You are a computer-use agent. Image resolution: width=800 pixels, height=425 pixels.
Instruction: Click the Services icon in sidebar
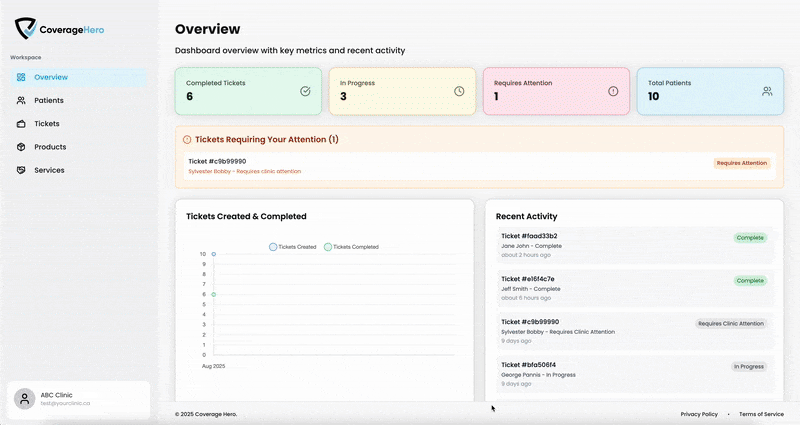(x=21, y=170)
